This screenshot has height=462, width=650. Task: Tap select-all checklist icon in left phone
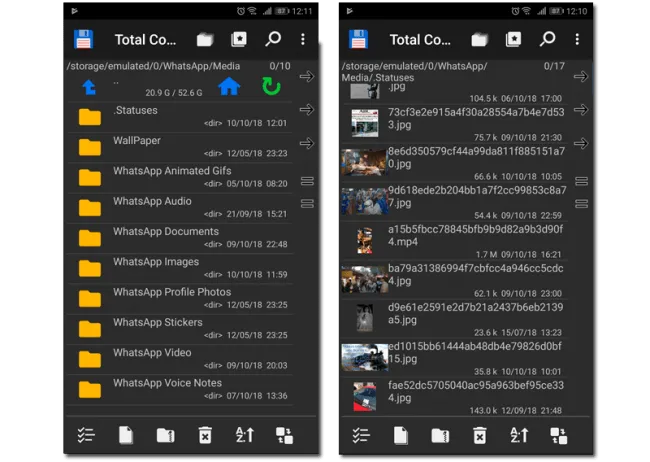[x=86, y=435]
